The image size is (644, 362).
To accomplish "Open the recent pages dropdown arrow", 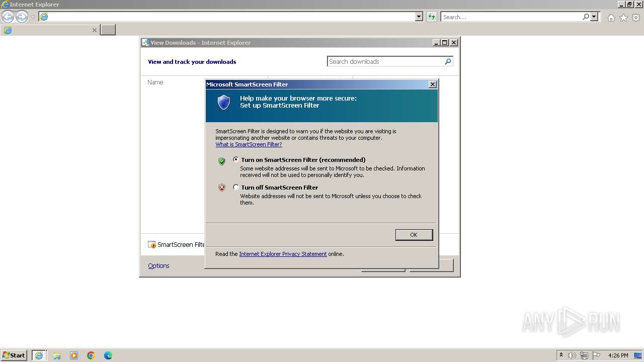I will coord(33,17).
